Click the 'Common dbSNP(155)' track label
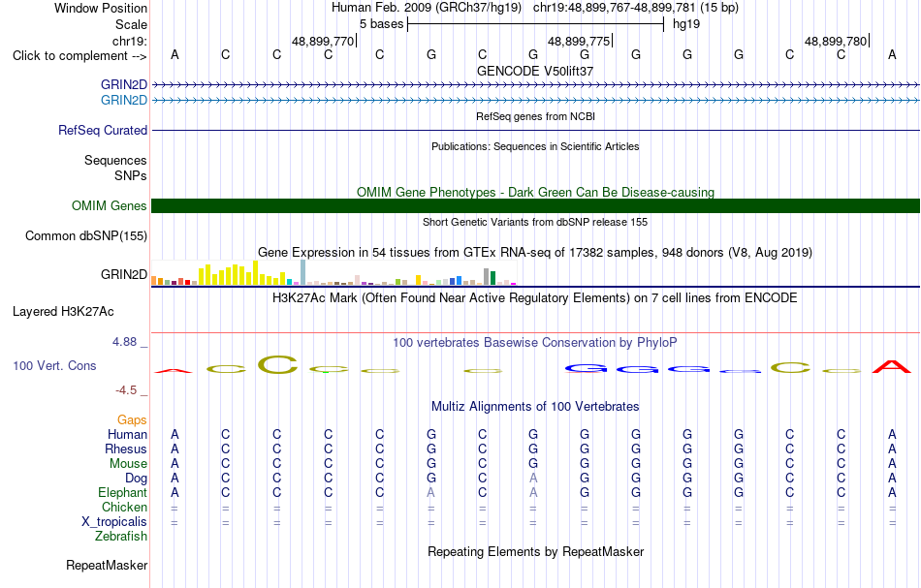 [x=86, y=236]
